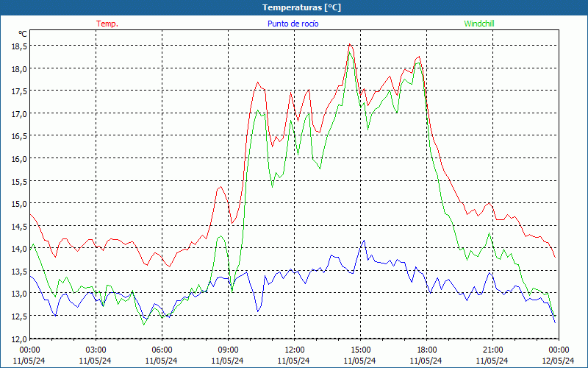Image resolution: width=588 pixels, height=368 pixels.
Task: Select the blue Punto de rocío legend label
Action: (x=293, y=24)
